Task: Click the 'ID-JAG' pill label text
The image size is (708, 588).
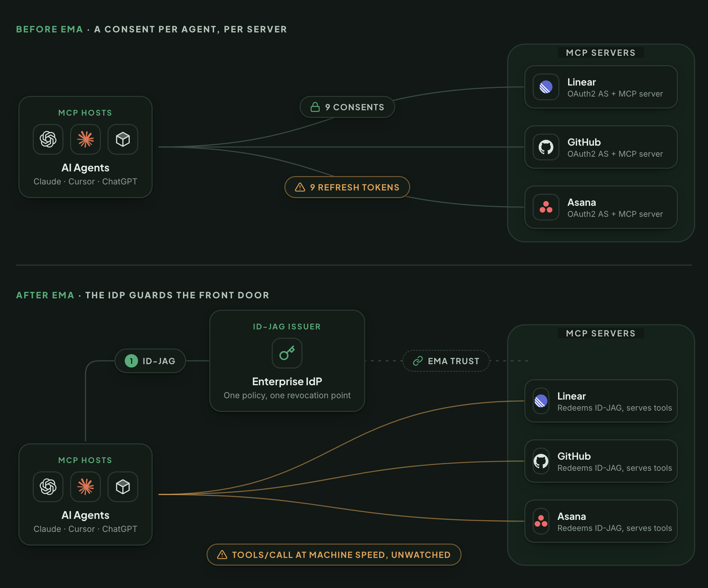Action: pyautogui.click(x=159, y=361)
